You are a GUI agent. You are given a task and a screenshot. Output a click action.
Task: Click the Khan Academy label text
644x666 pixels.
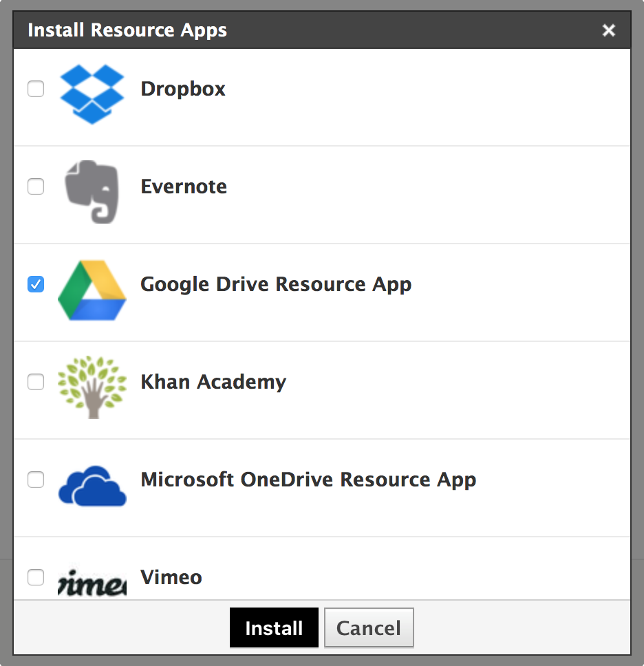coord(213,383)
